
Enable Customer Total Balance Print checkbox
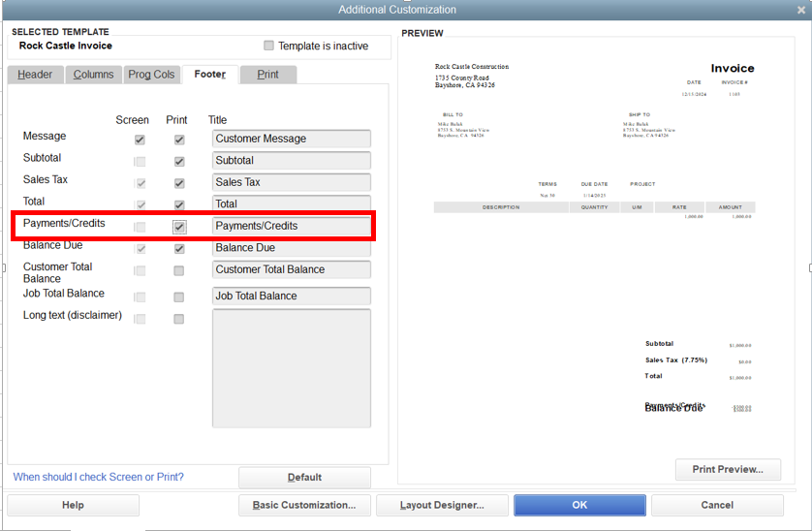click(179, 270)
